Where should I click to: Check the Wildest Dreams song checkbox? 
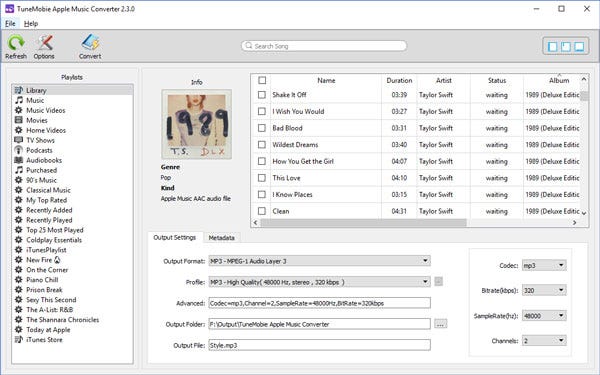pyautogui.click(x=262, y=145)
